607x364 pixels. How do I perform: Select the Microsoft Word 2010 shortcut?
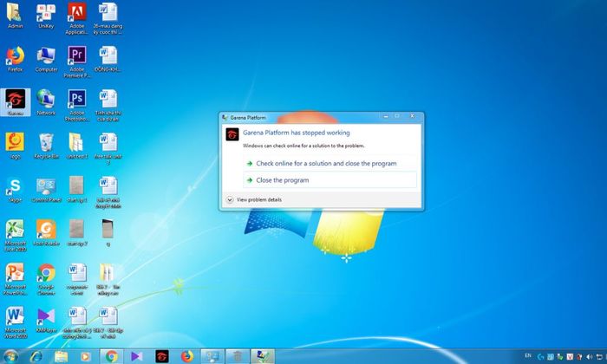[15, 322]
